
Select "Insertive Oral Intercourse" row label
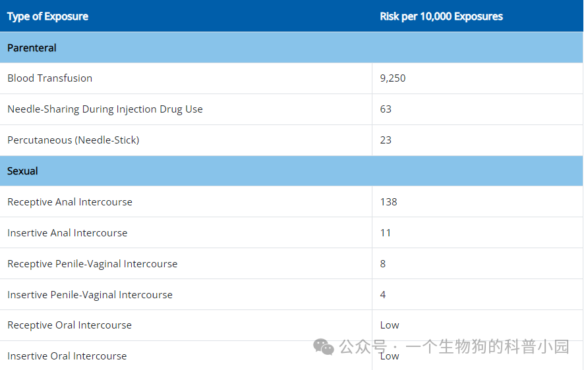67,356
